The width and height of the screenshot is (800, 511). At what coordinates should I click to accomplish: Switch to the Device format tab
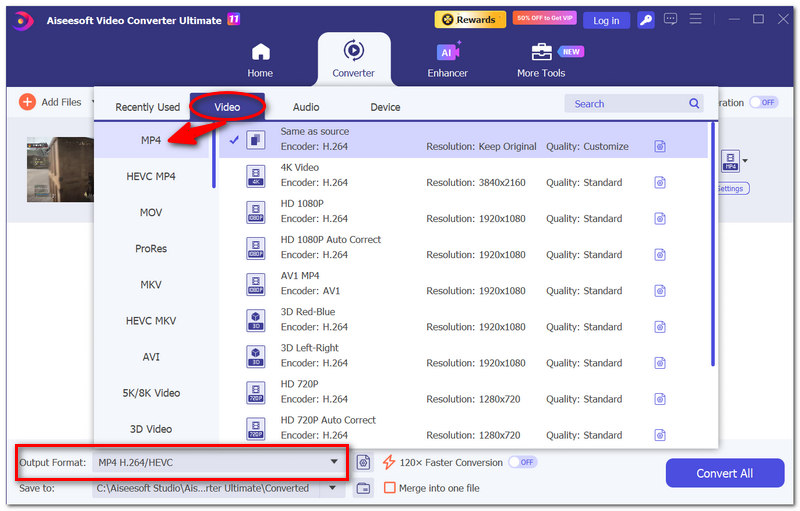385,107
